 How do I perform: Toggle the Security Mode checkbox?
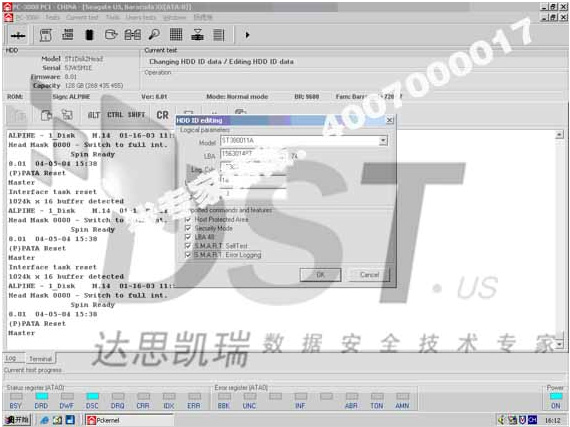[x=188, y=228]
